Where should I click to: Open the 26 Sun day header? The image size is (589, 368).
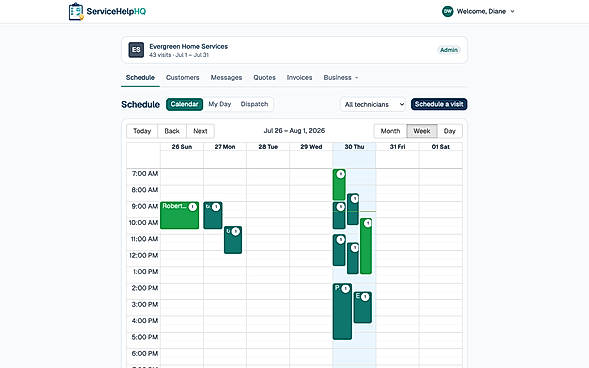point(182,147)
